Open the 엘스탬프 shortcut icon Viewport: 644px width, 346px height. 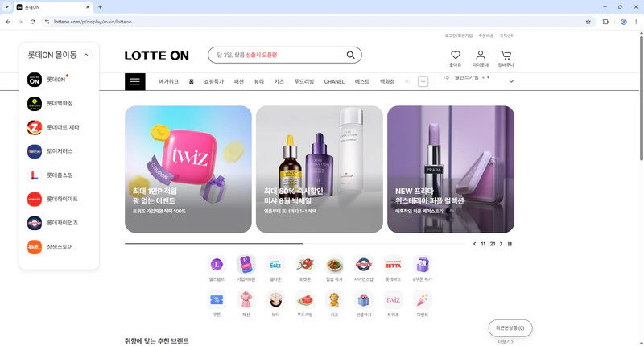click(217, 265)
